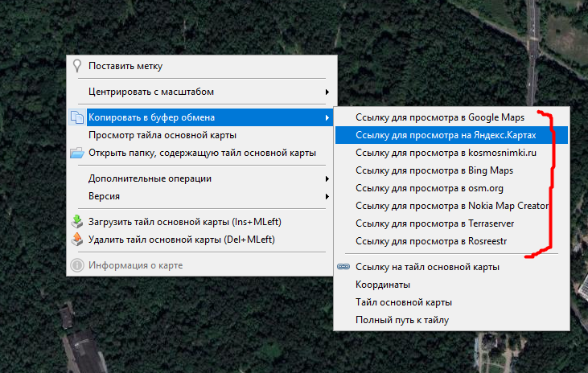Click the pin icon beside Поставить метку
The width and height of the screenshot is (588, 373).
click(77, 66)
